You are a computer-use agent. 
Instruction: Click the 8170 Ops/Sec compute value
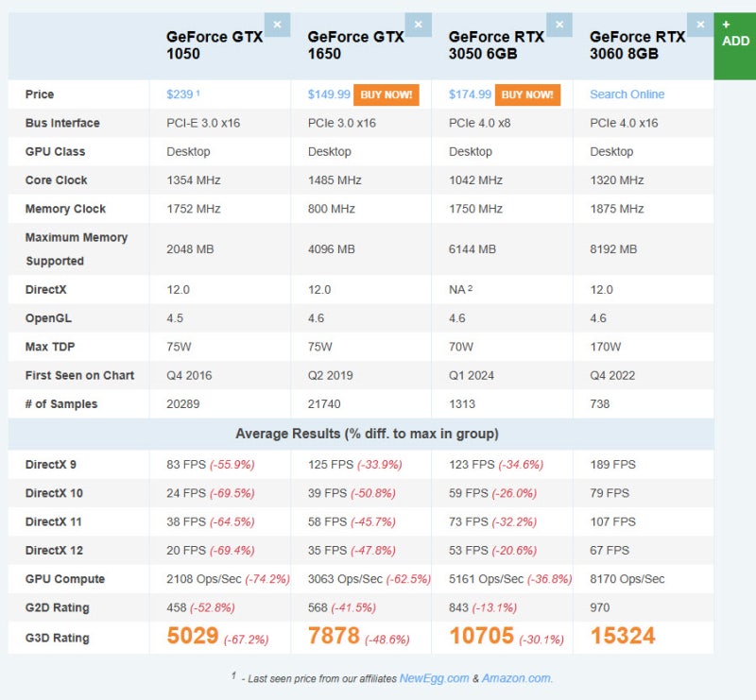pyautogui.click(x=627, y=579)
